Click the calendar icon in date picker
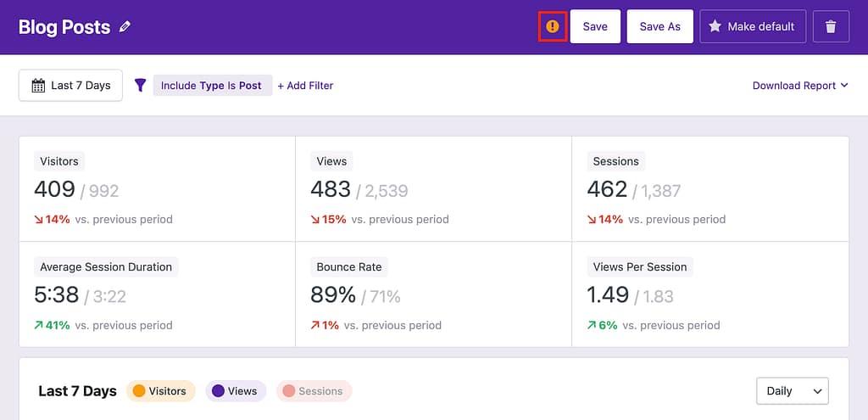The width and height of the screenshot is (868, 420). [x=38, y=85]
